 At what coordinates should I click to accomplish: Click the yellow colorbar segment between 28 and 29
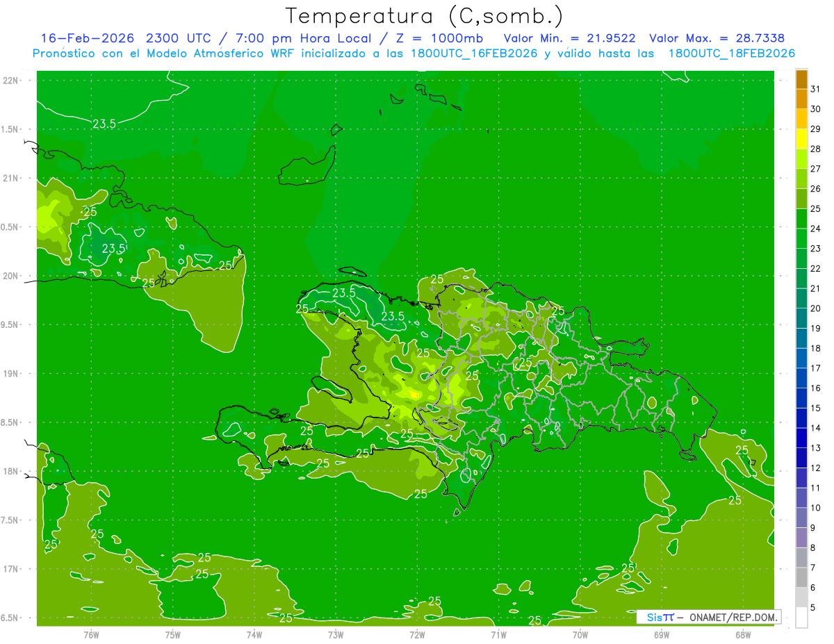coord(801,139)
